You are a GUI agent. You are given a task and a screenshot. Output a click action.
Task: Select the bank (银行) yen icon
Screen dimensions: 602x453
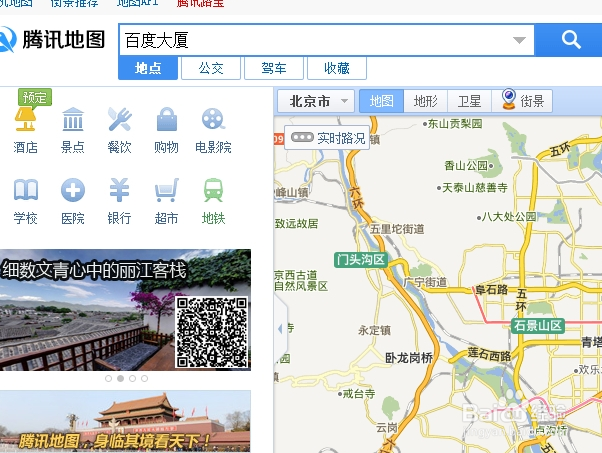coord(119,190)
